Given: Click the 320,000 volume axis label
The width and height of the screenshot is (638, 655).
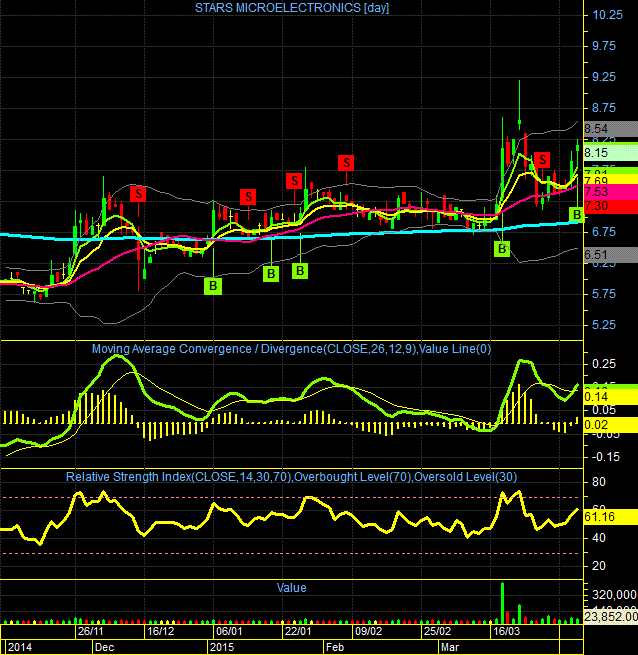Looking at the screenshot, I should (x=614, y=595).
